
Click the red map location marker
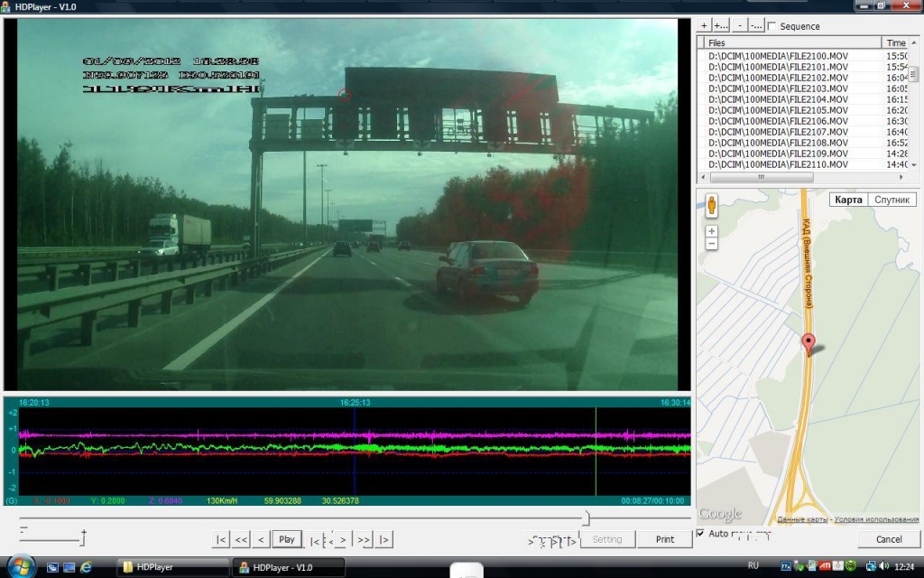(x=808, y=342)
